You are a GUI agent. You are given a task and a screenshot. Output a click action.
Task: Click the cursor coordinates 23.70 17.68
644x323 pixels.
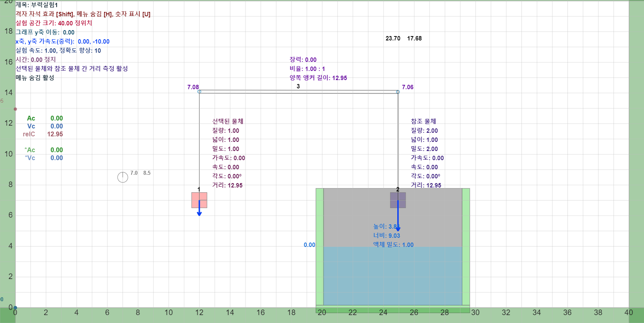[404, 38]
